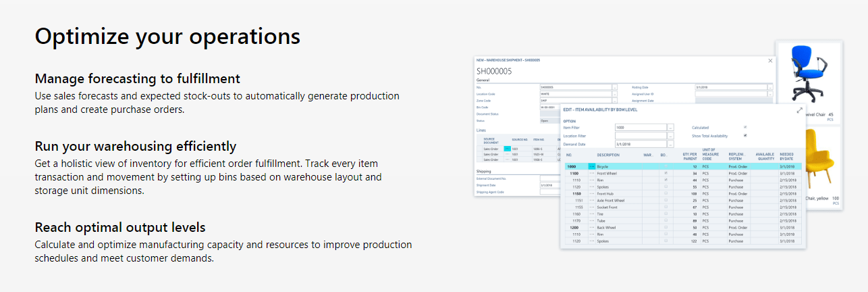Image resolution: width=868 pixels, height=292 pixels.
Task: Open the ellipsis menu on the Tire row
Action: [x=592, y=214]
